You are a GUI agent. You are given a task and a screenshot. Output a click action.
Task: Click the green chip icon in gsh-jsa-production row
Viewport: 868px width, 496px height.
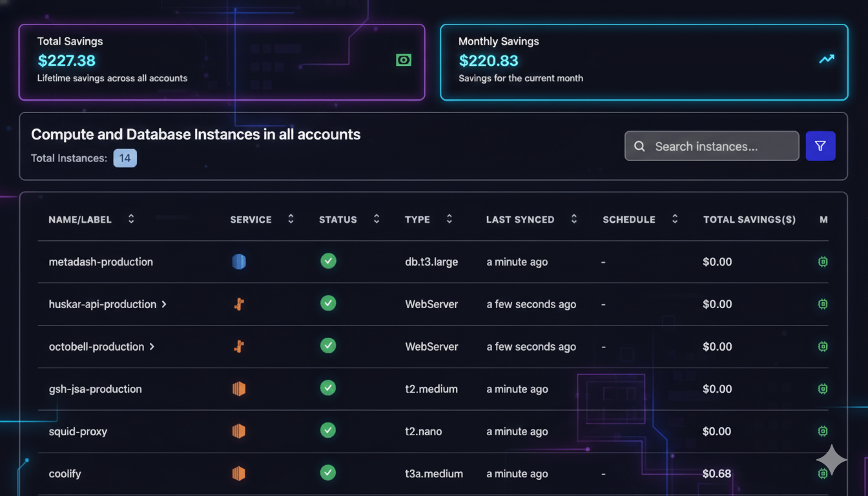tap(823, 389)
